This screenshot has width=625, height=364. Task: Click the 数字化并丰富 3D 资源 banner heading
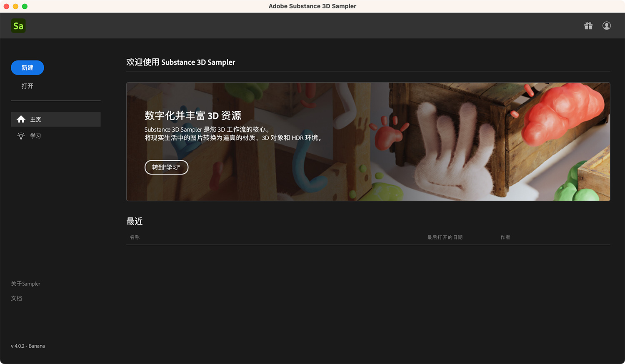[193, 115]
